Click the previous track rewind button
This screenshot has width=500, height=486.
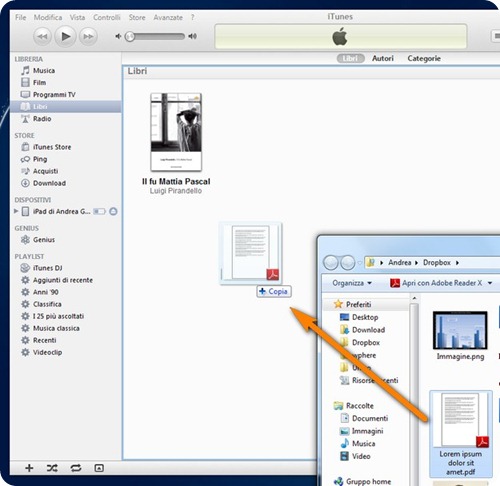coord(42,36)
